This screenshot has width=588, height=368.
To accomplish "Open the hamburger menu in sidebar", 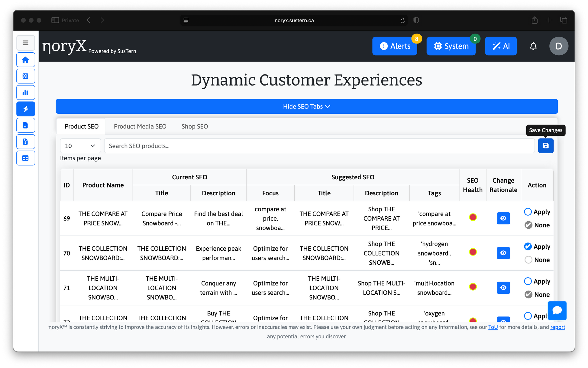I will pyautogui.click(x=26, y=43).
